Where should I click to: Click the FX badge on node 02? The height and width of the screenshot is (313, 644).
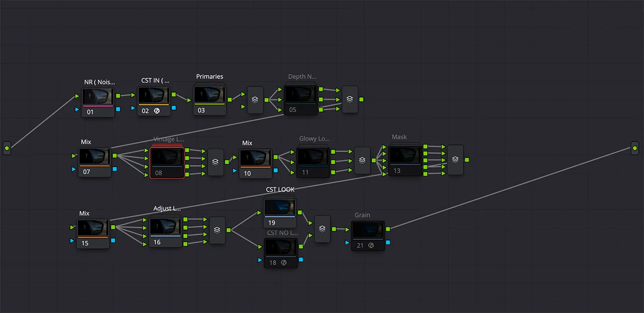(156, 111)
